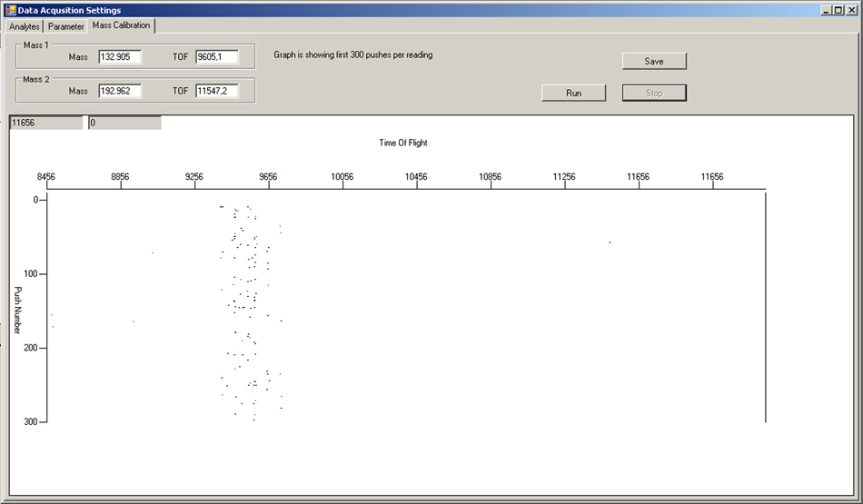Click the 10056 tick label on the top axis
This screenshot has height=504, width=863.
[x=342, y=176]
